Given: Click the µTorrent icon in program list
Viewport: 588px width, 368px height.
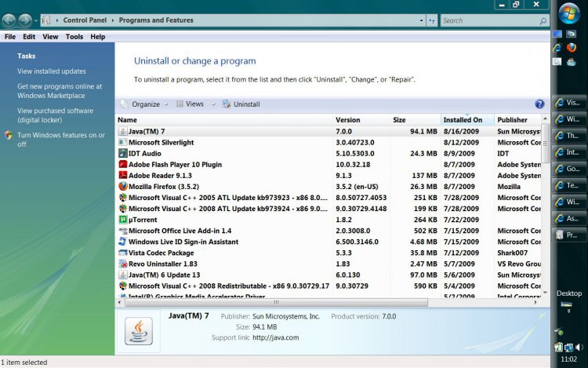Looking at the screenshot, I should point(122,220).
